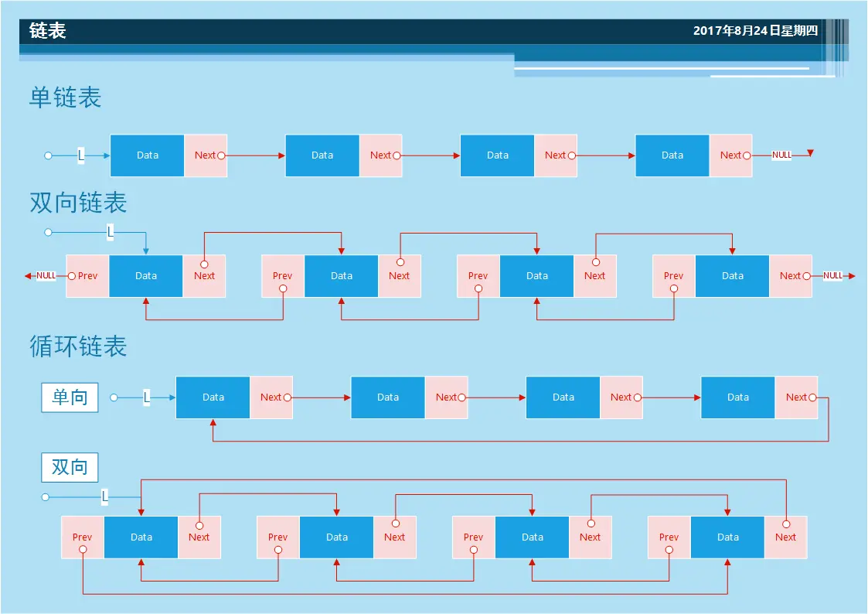
Task: Click the 单链表 section heading
Action: [66, 97]
